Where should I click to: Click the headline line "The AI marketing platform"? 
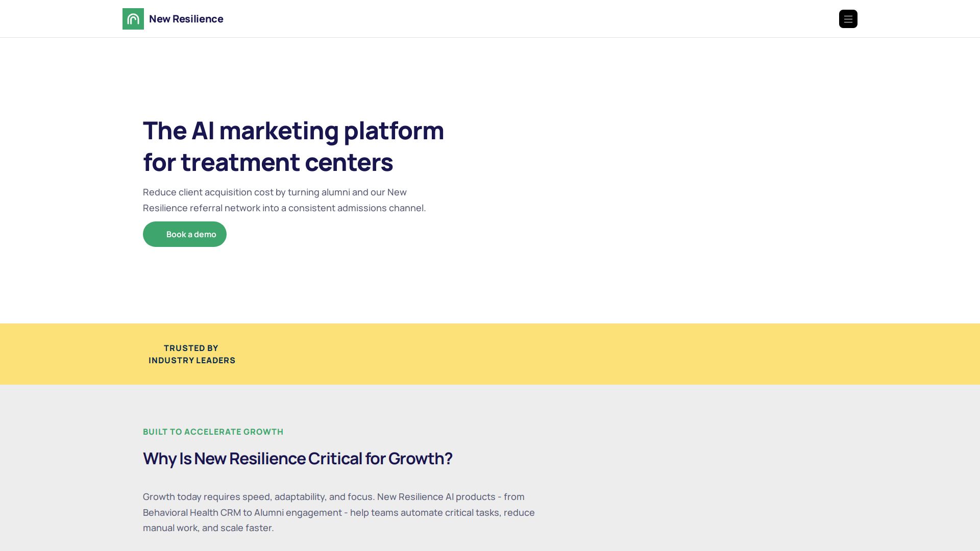[293, 131]
